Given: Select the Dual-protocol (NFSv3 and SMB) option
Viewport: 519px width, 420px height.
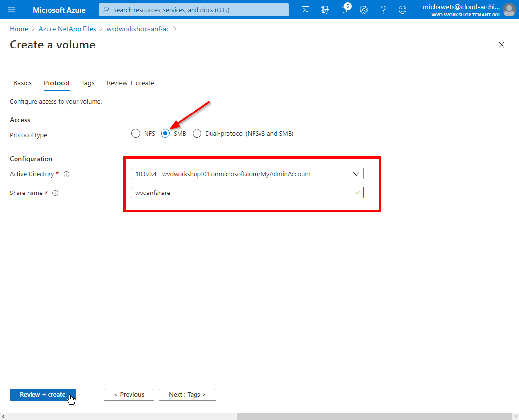Looking at the screenshot, I should 197,133.
